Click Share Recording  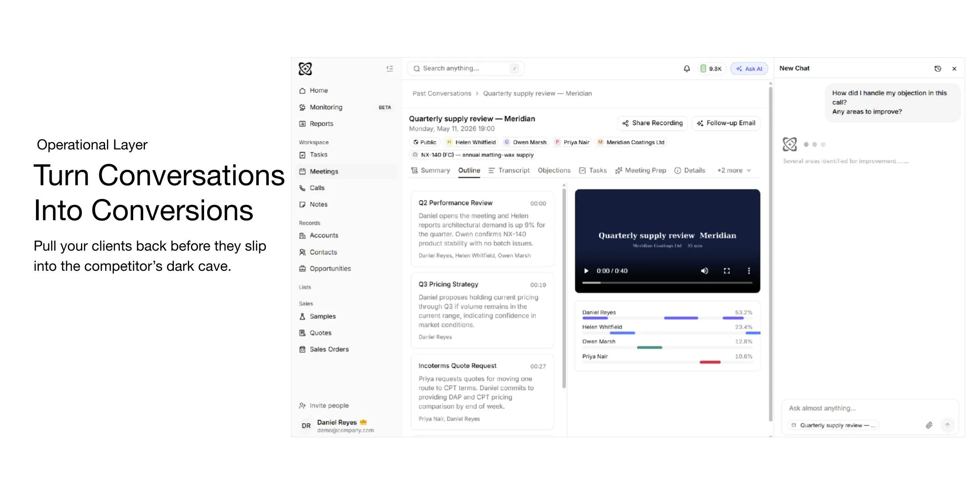(652, 123)
